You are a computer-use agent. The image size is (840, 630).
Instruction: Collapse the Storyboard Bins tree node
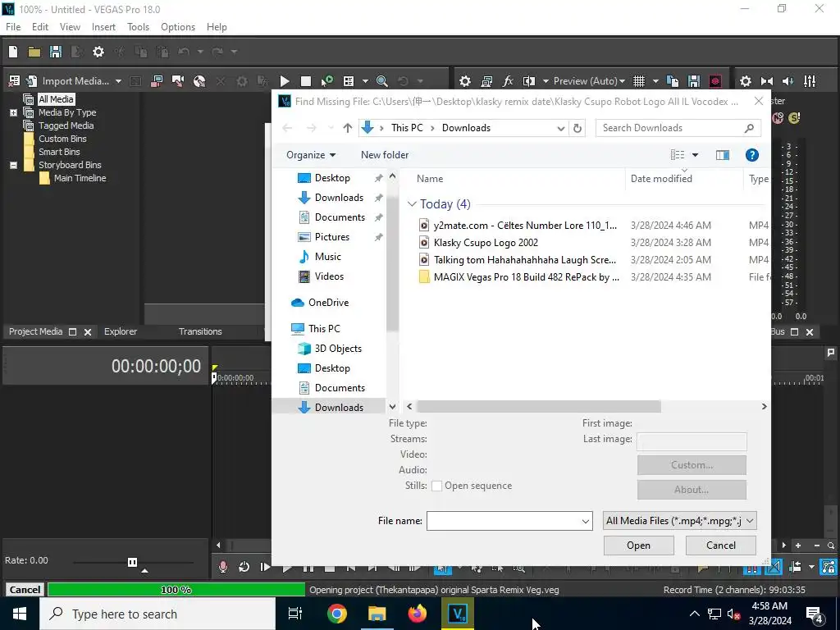(x=13, y=165)
